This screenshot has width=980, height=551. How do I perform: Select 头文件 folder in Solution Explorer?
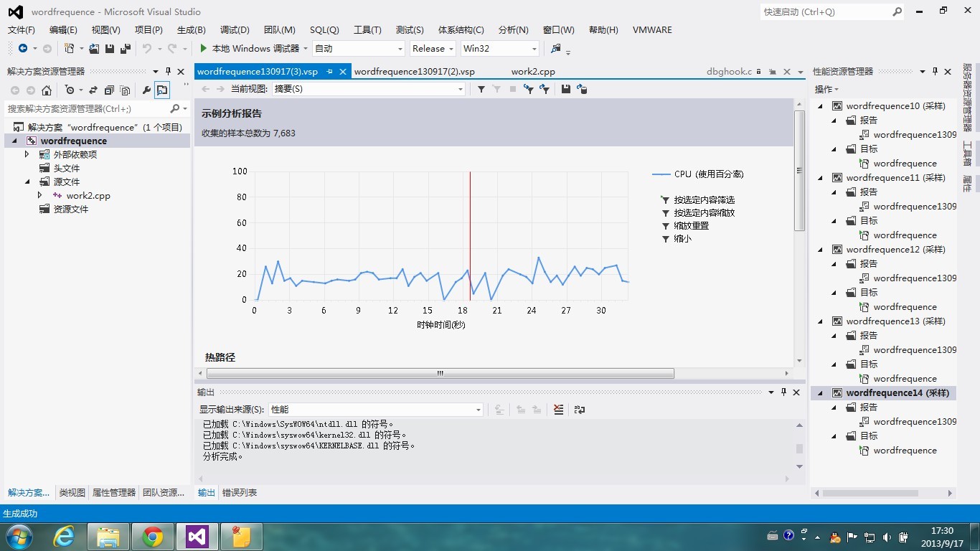[67, 168]
